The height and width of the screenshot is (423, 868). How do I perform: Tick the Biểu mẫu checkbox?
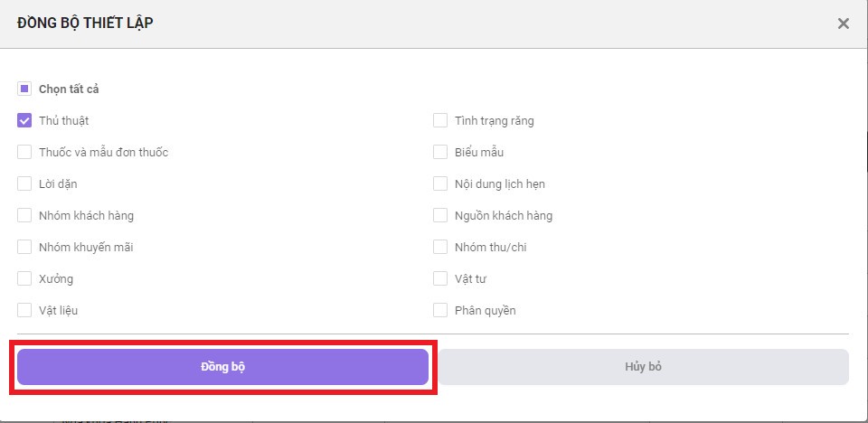click(440, 152)
